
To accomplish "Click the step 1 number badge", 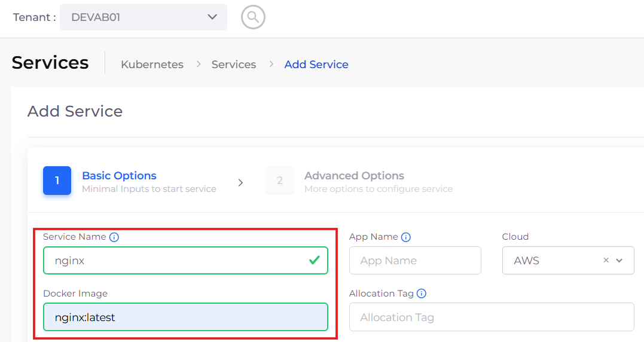I will (x=57, y=181).
